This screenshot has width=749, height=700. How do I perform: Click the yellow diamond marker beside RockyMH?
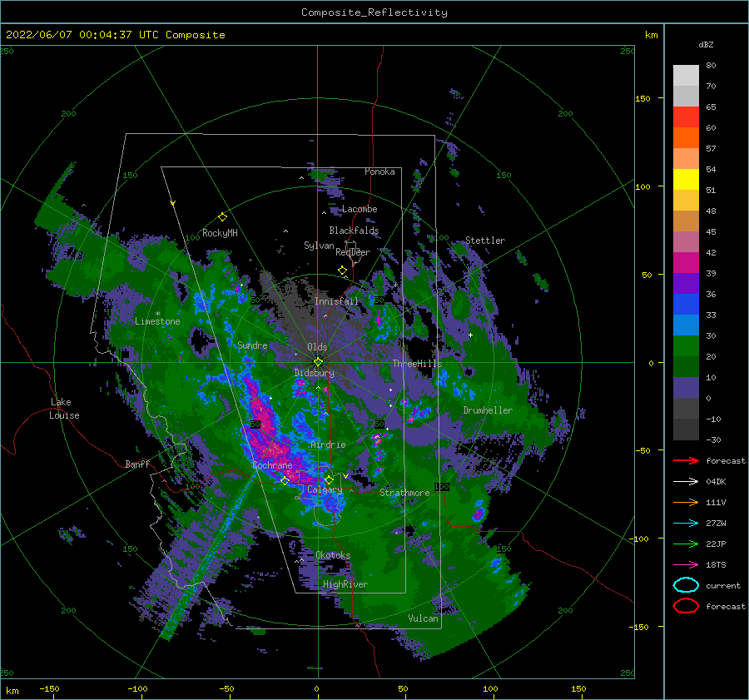[222, 217]
